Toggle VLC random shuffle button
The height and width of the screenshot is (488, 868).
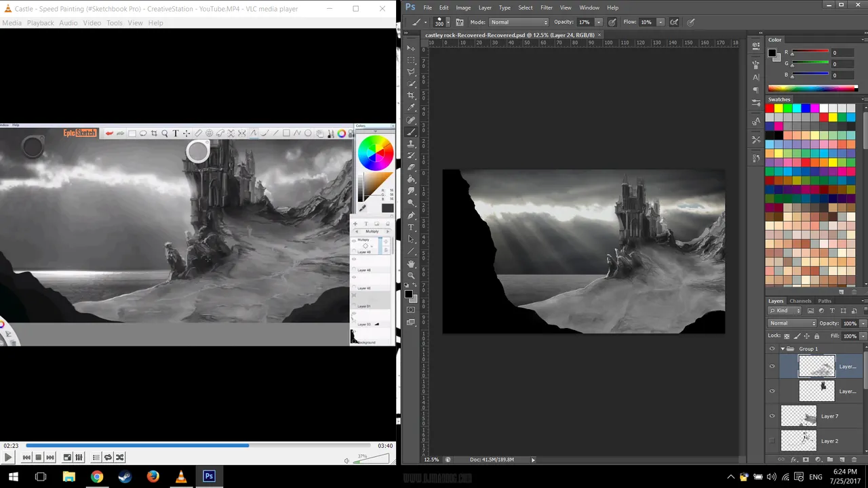(120, 457)
